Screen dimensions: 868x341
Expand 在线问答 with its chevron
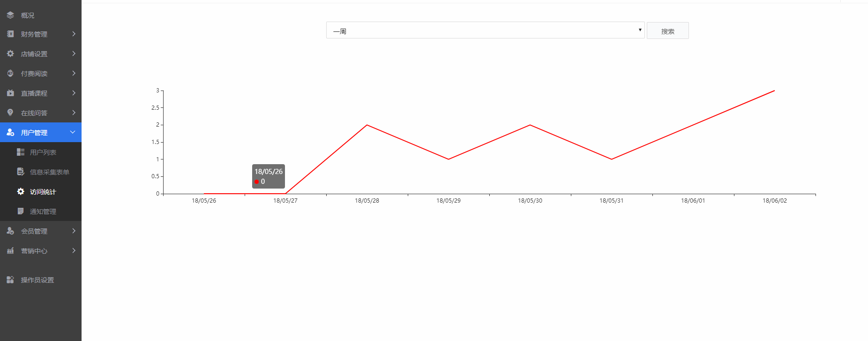pyautogui.click(x=74, y=113)
